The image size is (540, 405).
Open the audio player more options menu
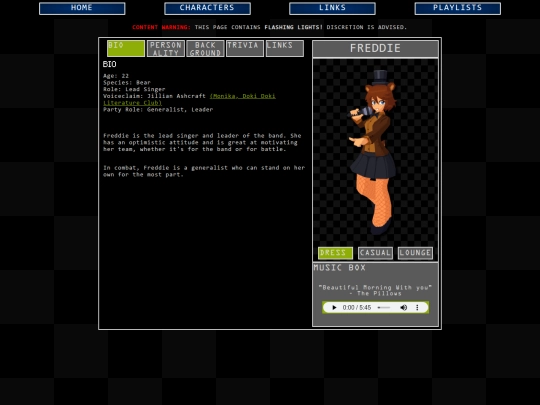coord(417,308)
